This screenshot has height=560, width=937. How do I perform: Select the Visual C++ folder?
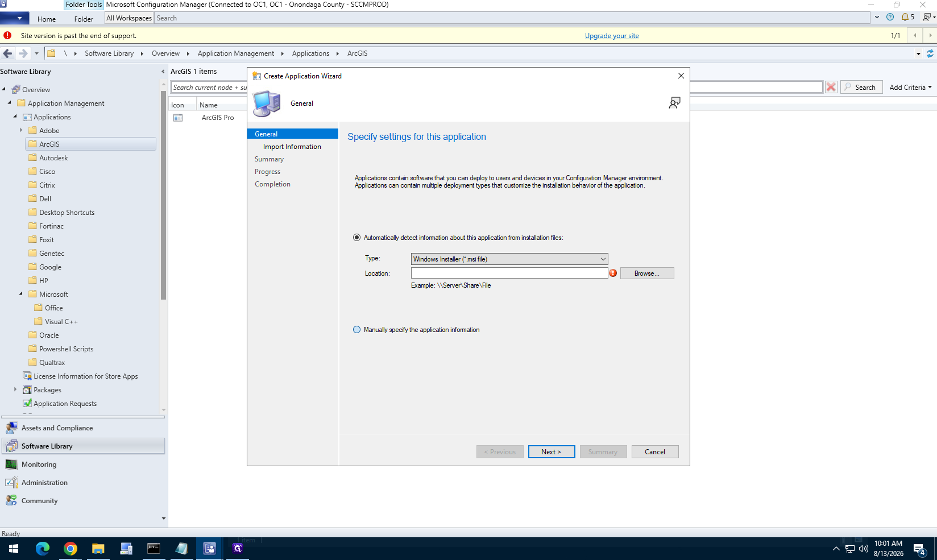(x=61, y=322)
